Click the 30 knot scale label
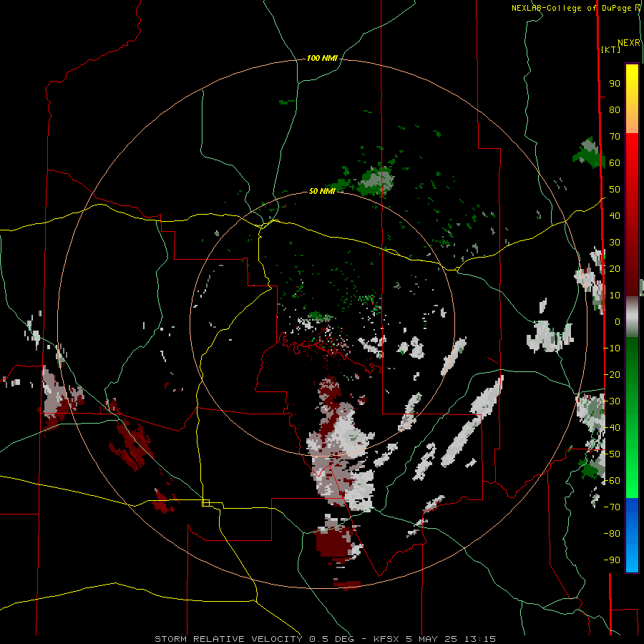The image size is (644, 644). click(x=615, y=243)
